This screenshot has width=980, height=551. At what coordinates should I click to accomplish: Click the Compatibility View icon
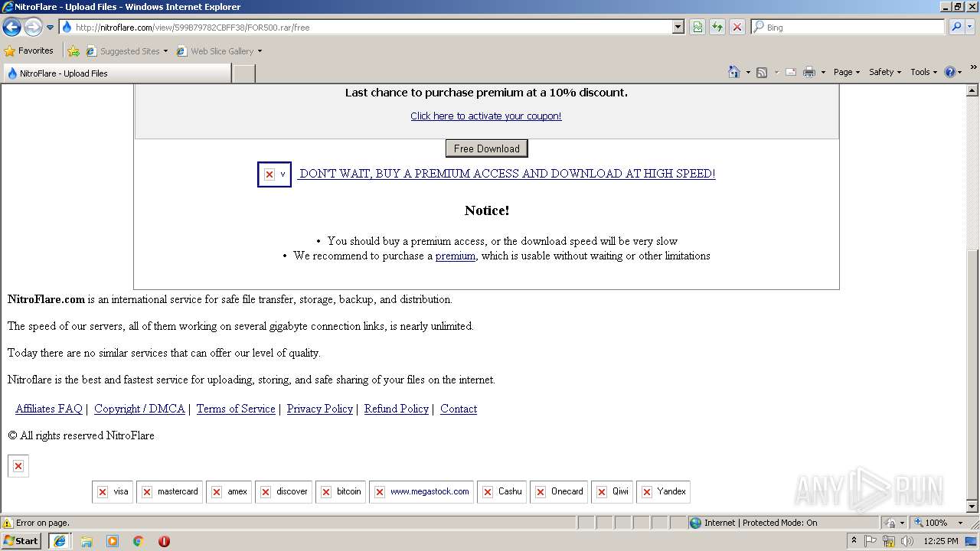[x=697, y=27]
